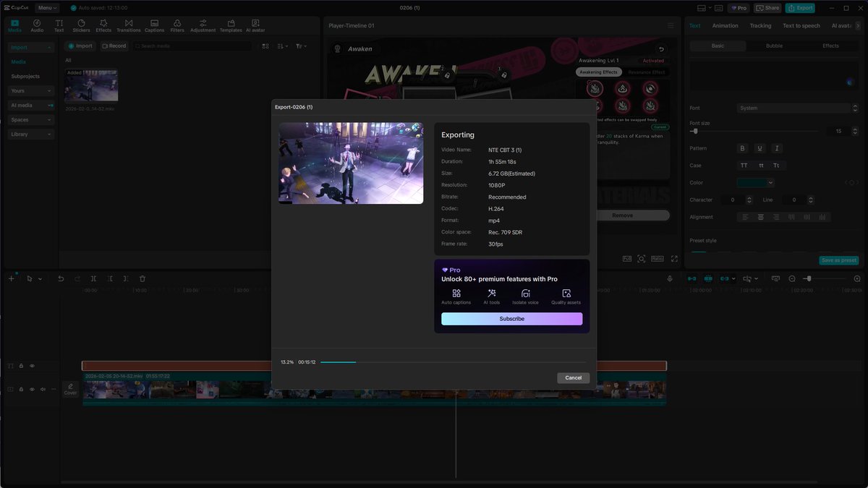Expand the AI media section

coord(31,105)
